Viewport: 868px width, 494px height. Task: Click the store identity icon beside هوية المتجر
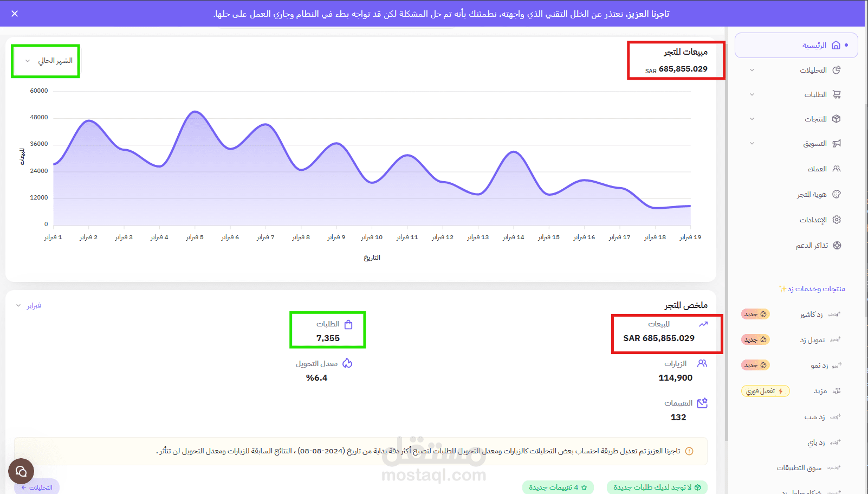pos(837,194)
